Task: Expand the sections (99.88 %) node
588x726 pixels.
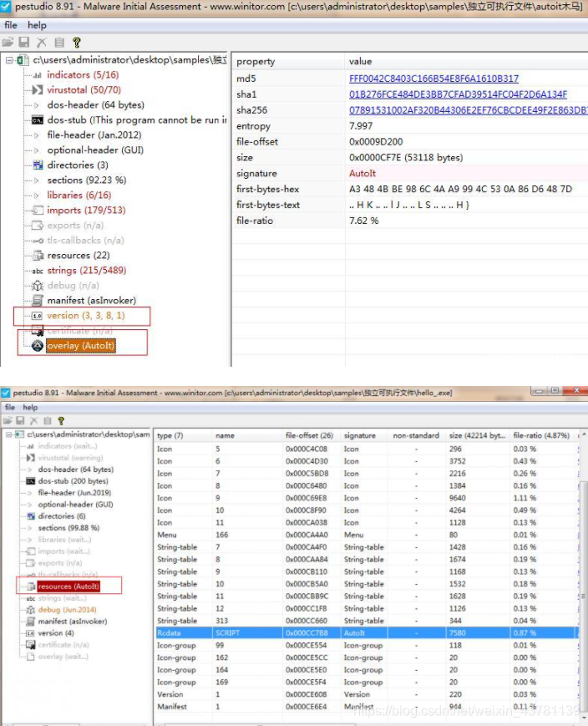Action: click(x=30, y=528)
